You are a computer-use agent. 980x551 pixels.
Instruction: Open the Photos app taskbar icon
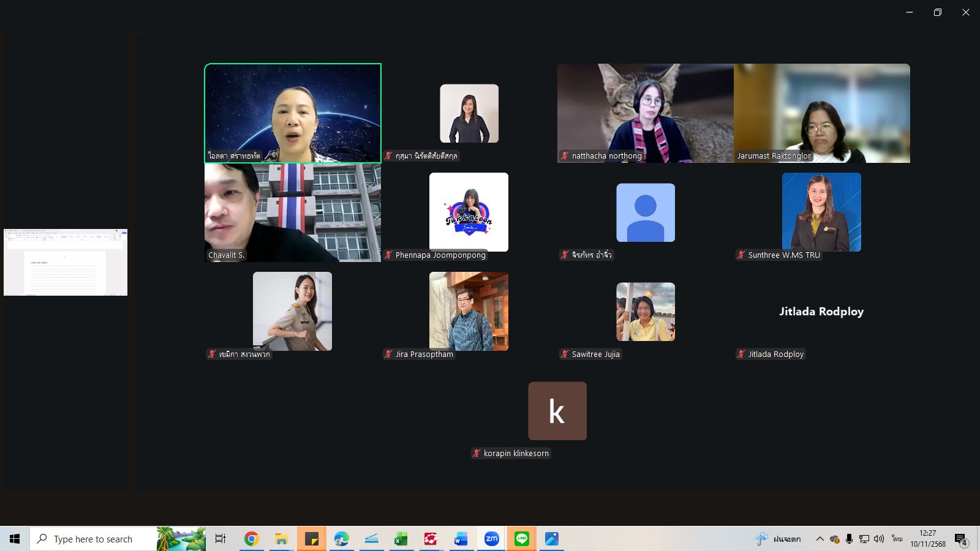551,539
